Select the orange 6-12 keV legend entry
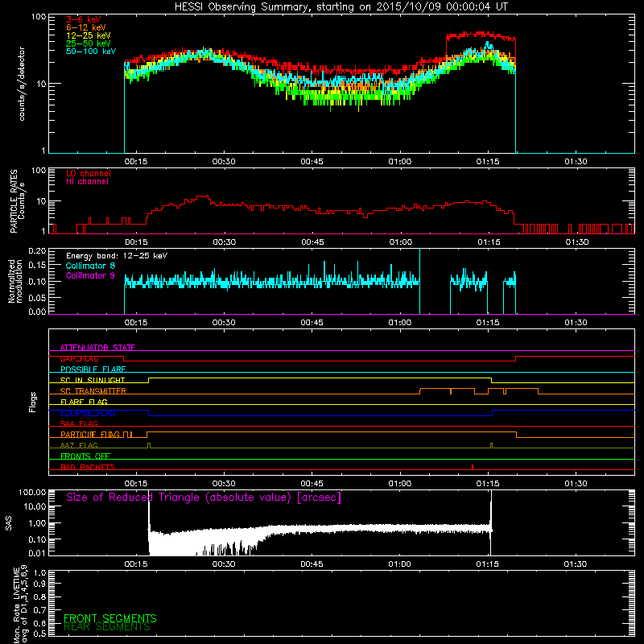 86,27
